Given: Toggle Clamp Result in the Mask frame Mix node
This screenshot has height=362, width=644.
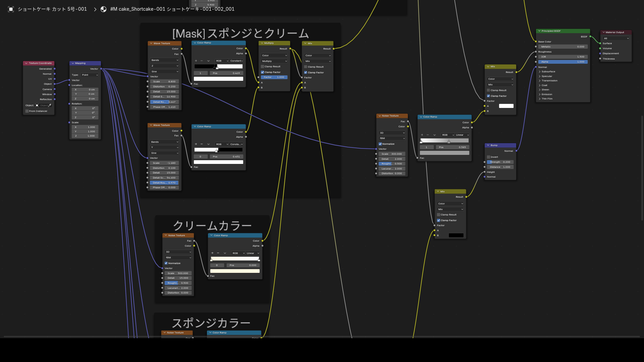Looking at the screenshot, I should click(x=306, y=67).
